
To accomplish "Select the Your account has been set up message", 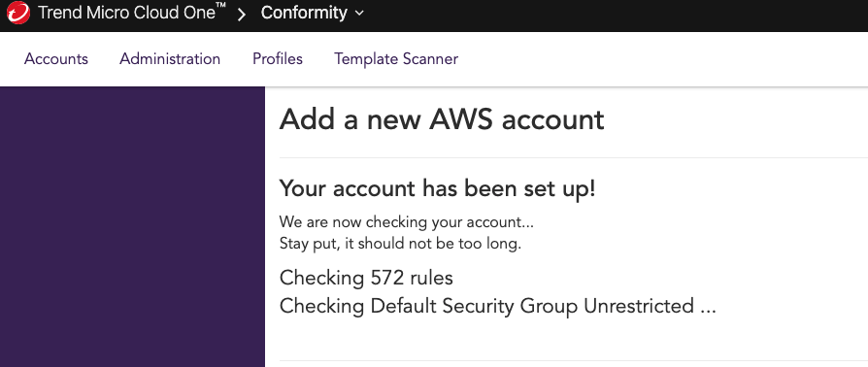I will (437, 188).
